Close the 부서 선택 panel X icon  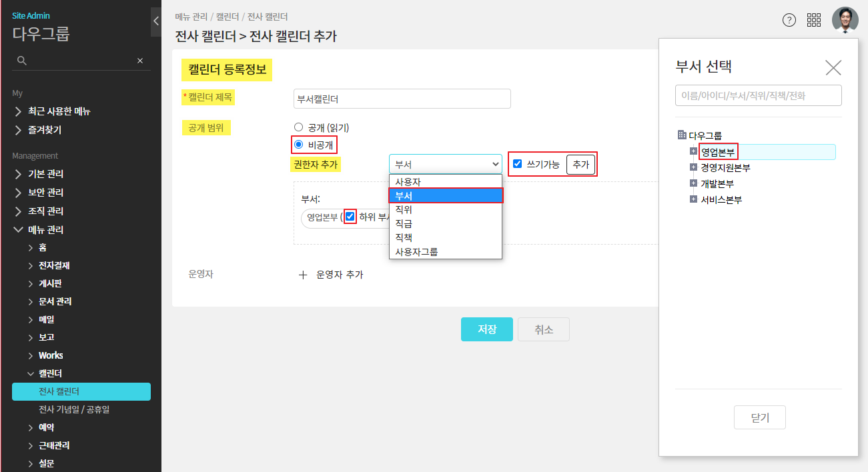pyautogui.click(x=833, y=67)
